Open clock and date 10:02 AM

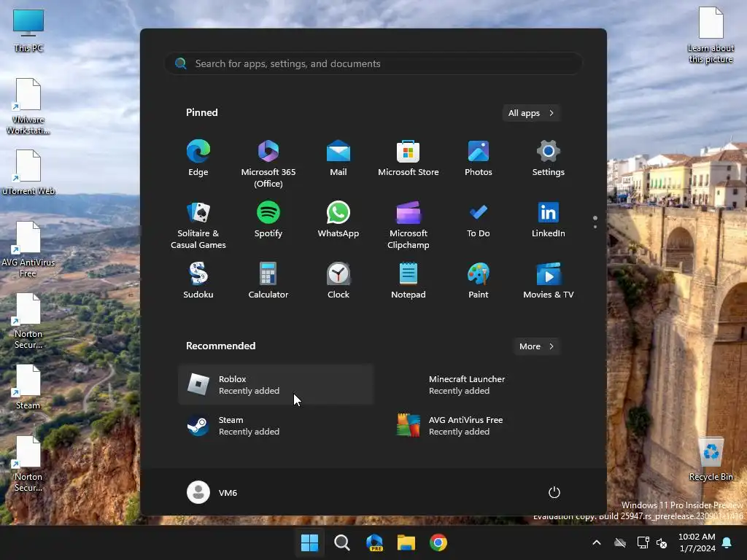697,542
